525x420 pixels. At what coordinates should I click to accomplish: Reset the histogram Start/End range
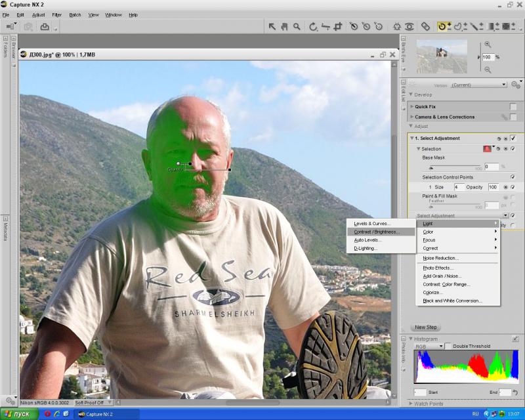[x=515, y=392]
